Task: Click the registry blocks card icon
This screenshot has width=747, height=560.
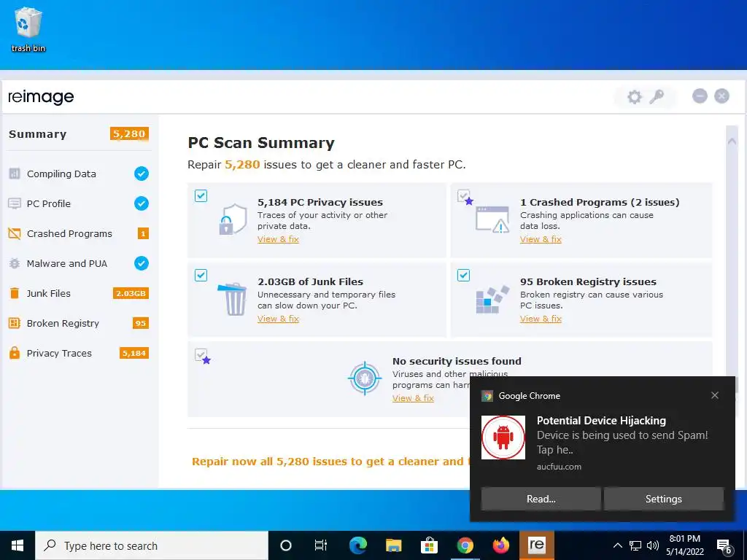Action: click(x=492, y=300)
